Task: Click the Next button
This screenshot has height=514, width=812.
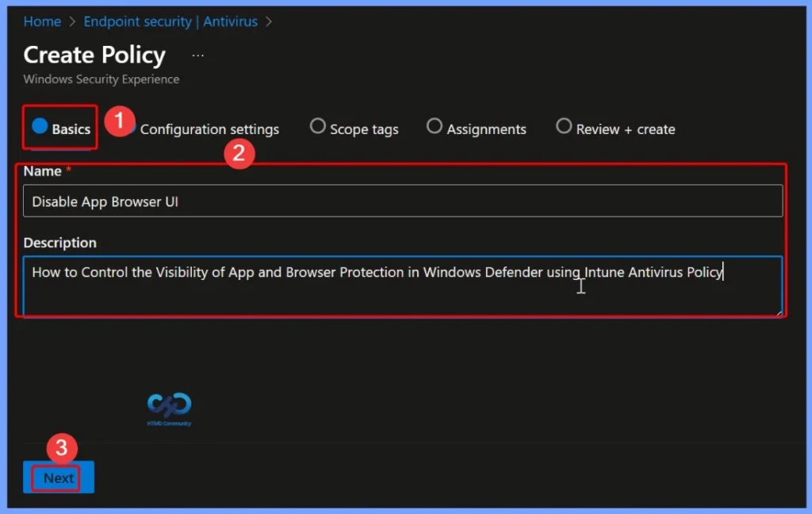Action: pos(57,478)
